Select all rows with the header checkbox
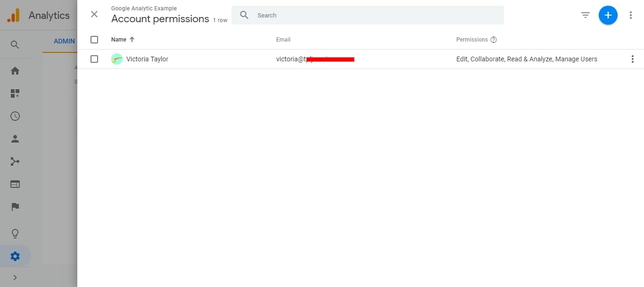 tap(94, 40)
